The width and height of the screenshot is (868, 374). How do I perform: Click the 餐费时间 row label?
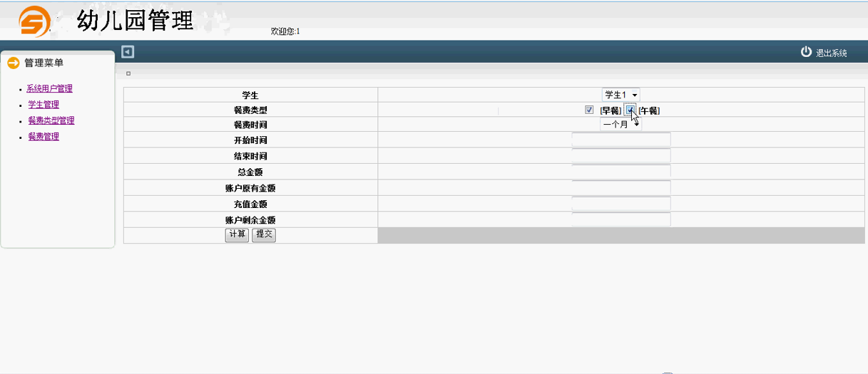tap(250, 125)
